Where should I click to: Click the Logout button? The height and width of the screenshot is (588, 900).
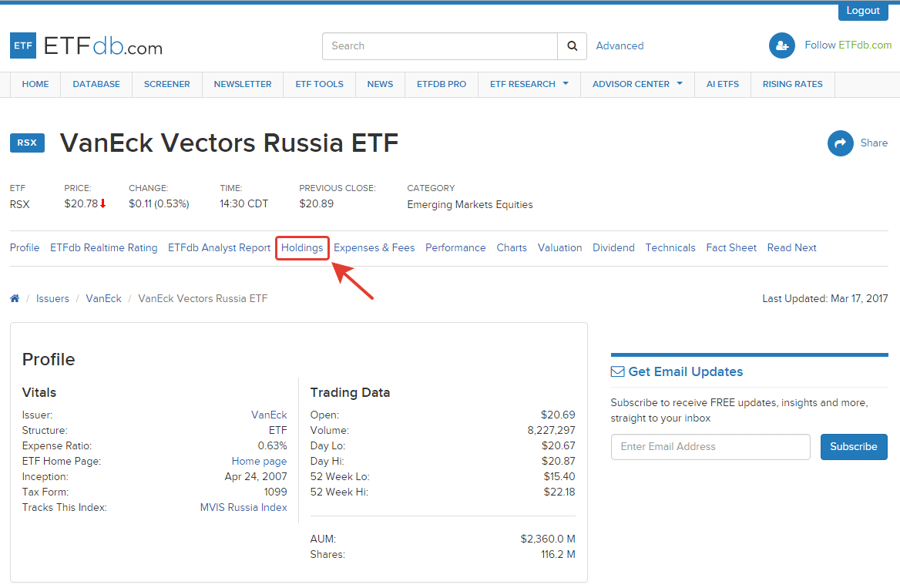coord(862,10)
